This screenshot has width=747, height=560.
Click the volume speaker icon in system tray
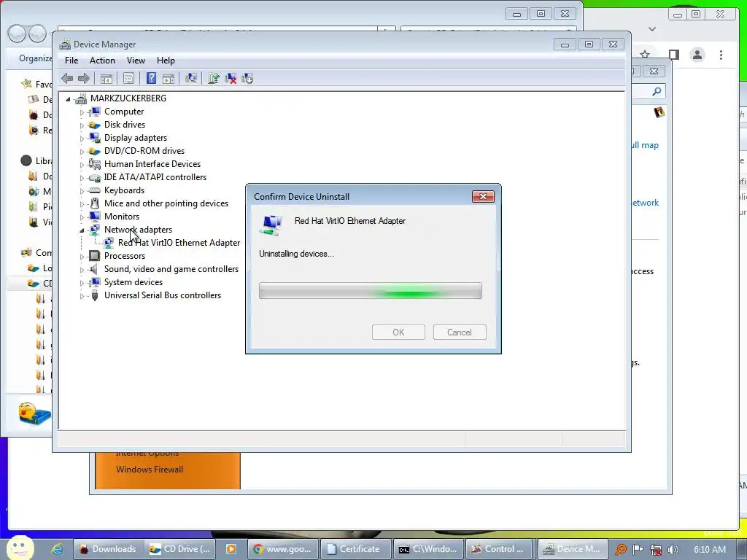pyautogui.click(x=673, y=550)
